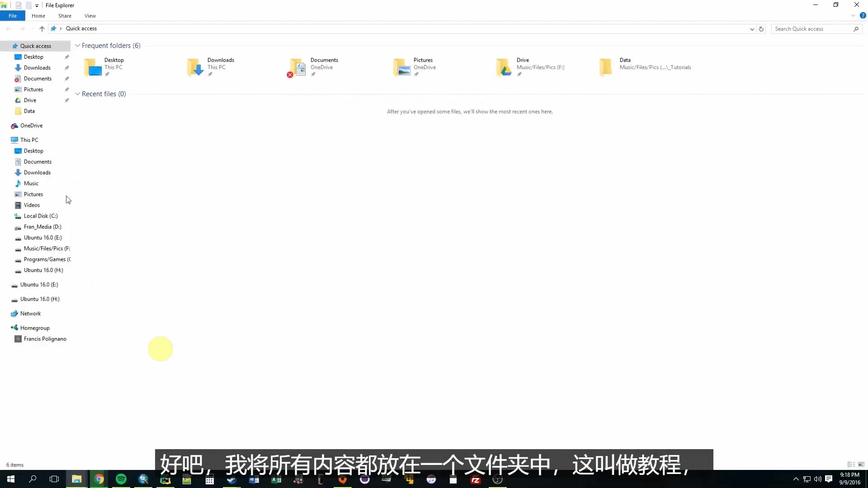This screenshot has width=868, height=488.
Task: Click the Properties quick toolbar icon
Action: pyautogui.click(x=19, y=5)
